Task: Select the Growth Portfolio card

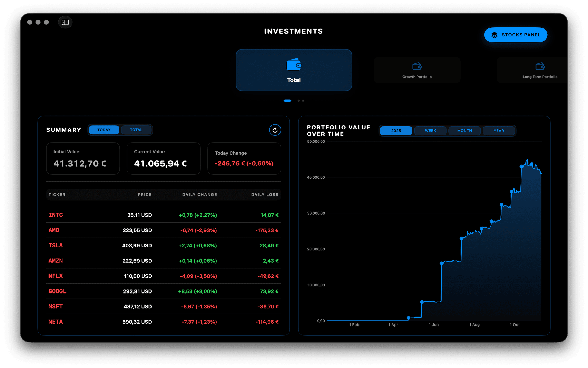Action: click(417, 70)
